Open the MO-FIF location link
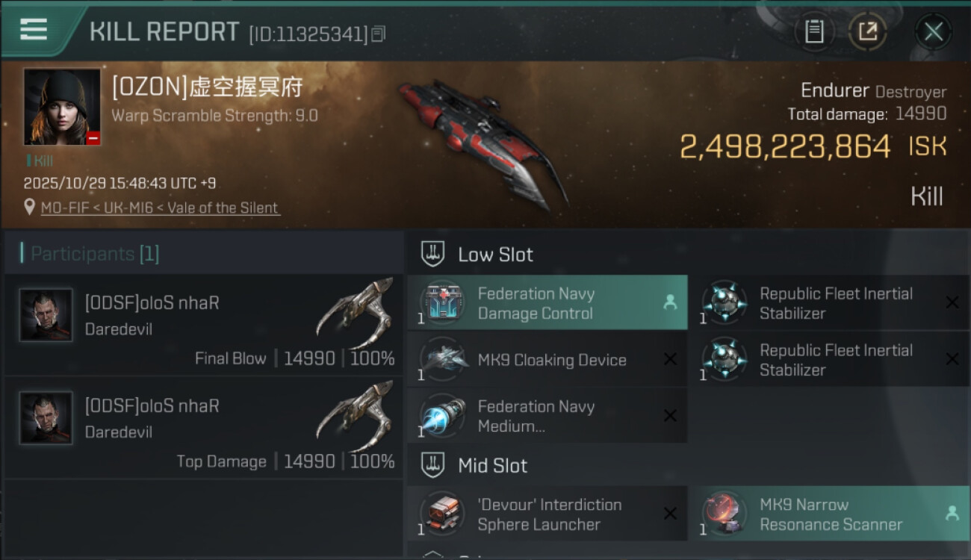 click(x=160, y=208)
